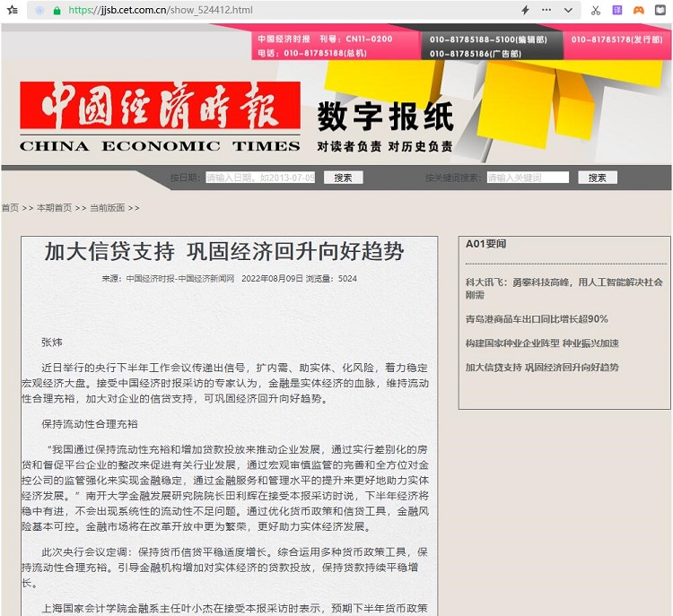The height and width of the screenshot is (616, 673).
Task: Click the China Economic Times logo
Action: click(x=160, y=117)
